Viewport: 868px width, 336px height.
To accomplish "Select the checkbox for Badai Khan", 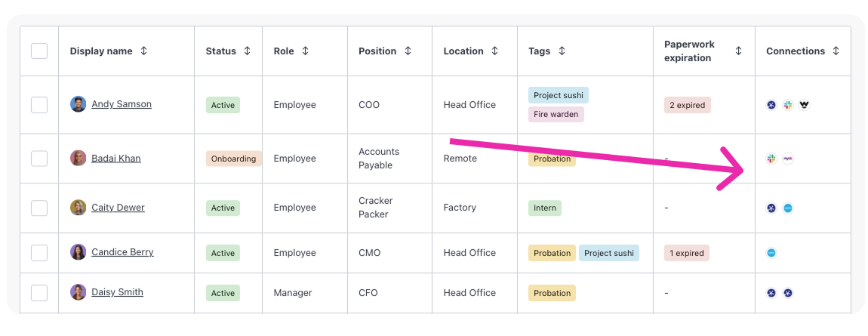I will 39,159.
